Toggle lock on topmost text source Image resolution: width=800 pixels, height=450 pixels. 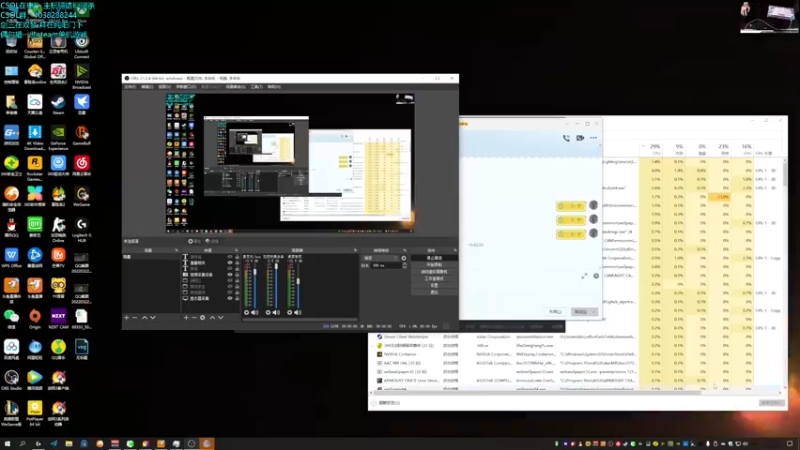pos(237,257)
